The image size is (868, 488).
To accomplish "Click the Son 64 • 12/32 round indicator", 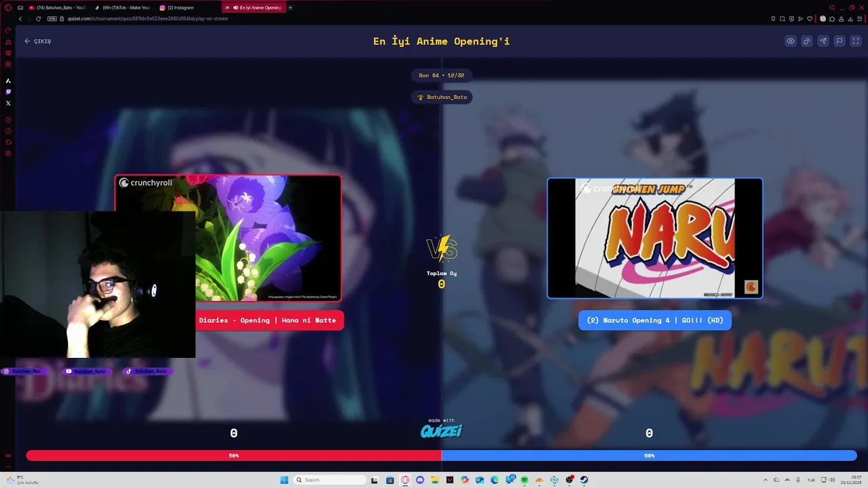I will tap(441, 75).
